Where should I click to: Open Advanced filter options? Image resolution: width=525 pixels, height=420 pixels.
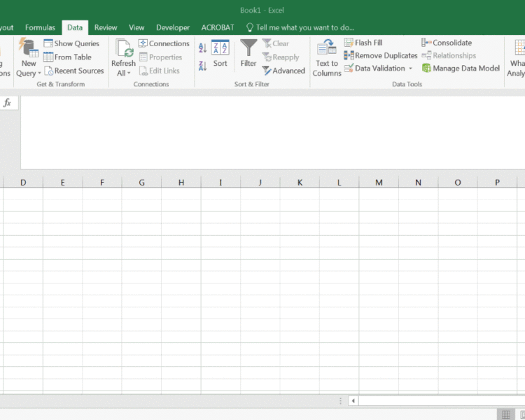[283, 71]
